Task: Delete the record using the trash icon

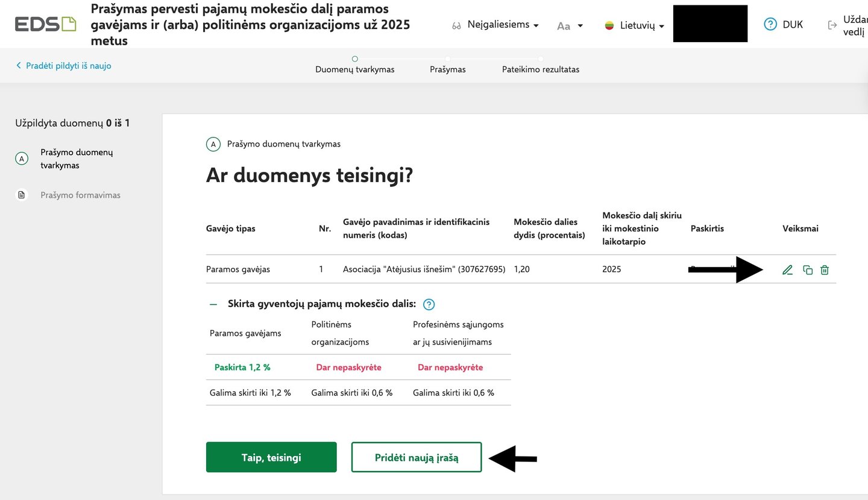Action: pyautogui.click(x=825, y=270)
